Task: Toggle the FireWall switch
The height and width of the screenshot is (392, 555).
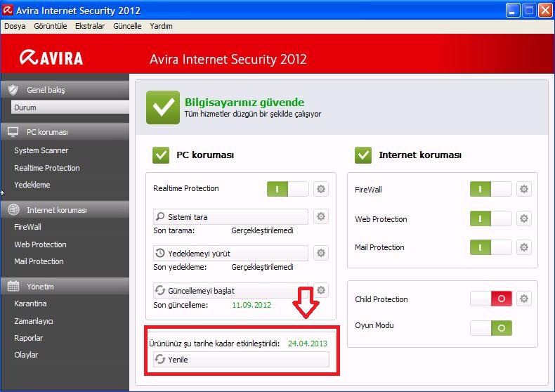Action: pyautogui.click(x=490, y=189)
